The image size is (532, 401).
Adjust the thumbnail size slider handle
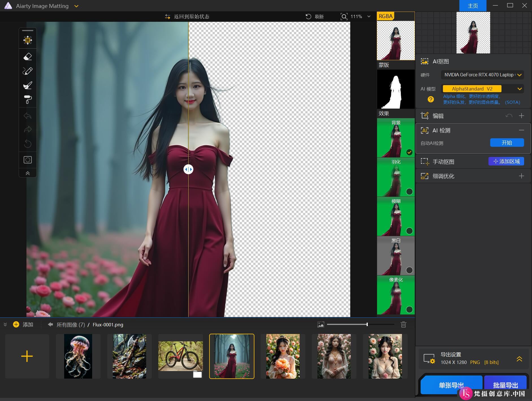tap(367, 324)
